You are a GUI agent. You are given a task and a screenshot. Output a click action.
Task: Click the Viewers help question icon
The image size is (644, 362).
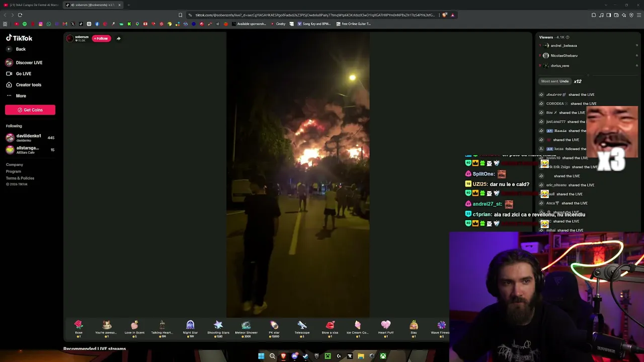(568, 37)
